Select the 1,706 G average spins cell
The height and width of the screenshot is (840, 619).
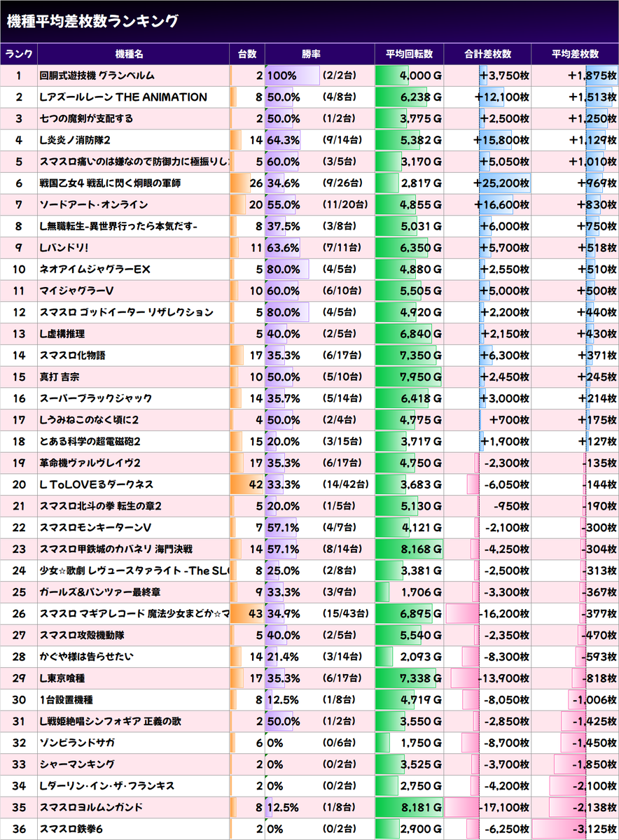coord(410,592)
